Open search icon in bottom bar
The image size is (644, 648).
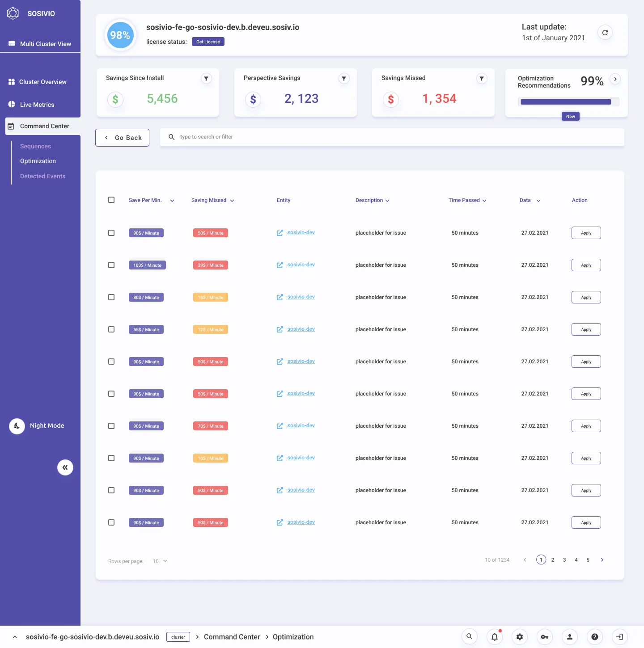pyautogui.click(x=469, y=636)
